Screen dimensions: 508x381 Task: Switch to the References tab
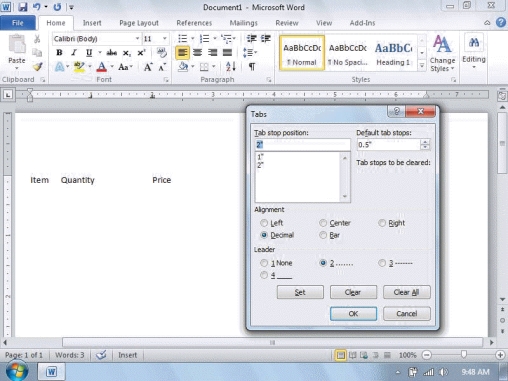coord(194,23)
